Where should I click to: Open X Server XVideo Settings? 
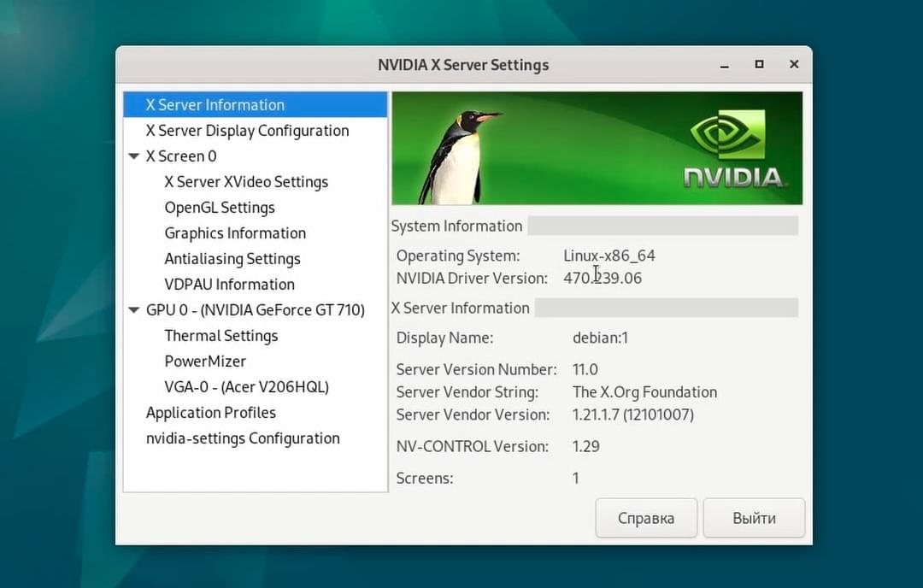click(x=246, y=182)
